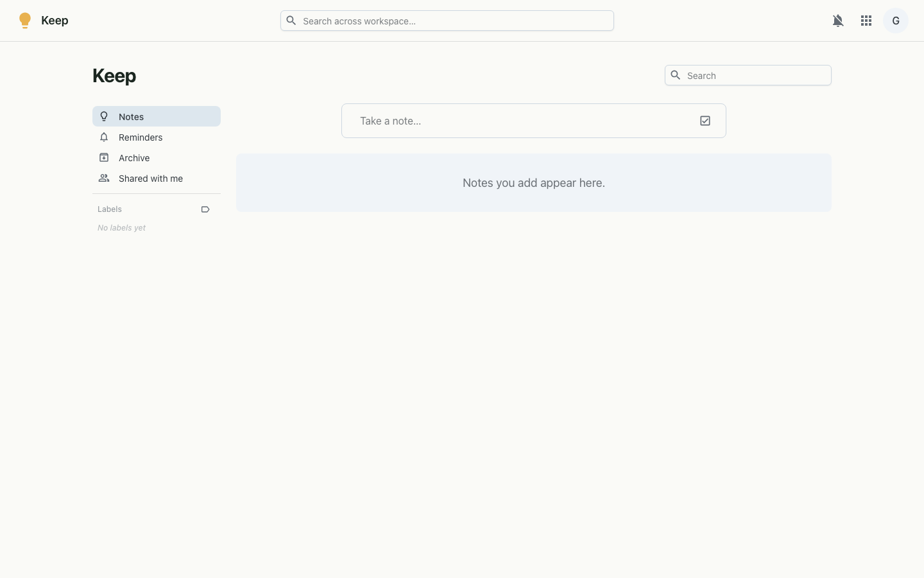Click the Archive box sidebar icon

[x=104, y=157]
